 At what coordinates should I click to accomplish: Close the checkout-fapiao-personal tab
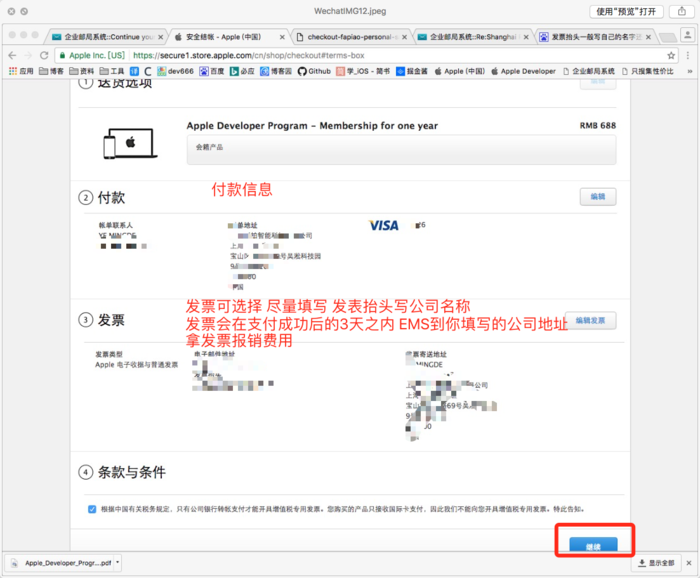(x=404, y=37)
